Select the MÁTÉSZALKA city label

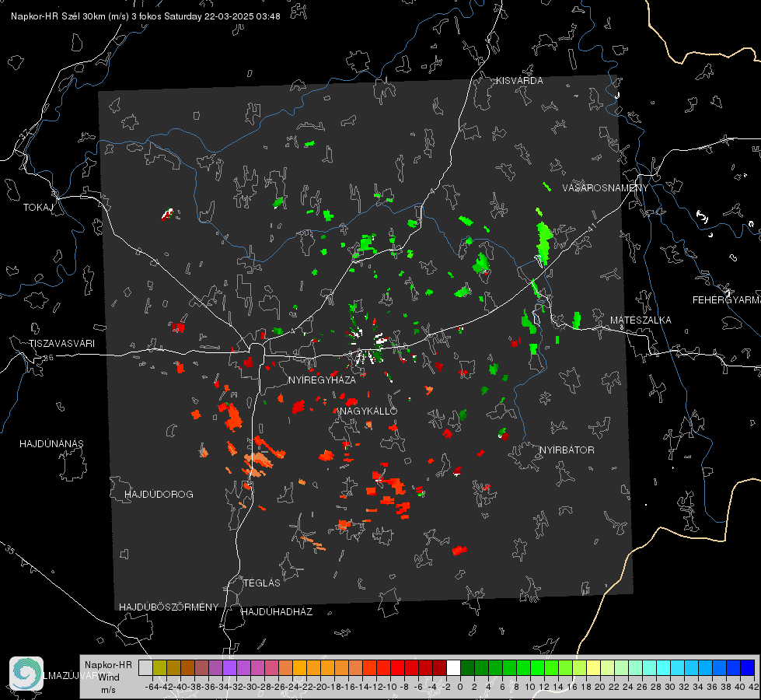coord(641,320)
